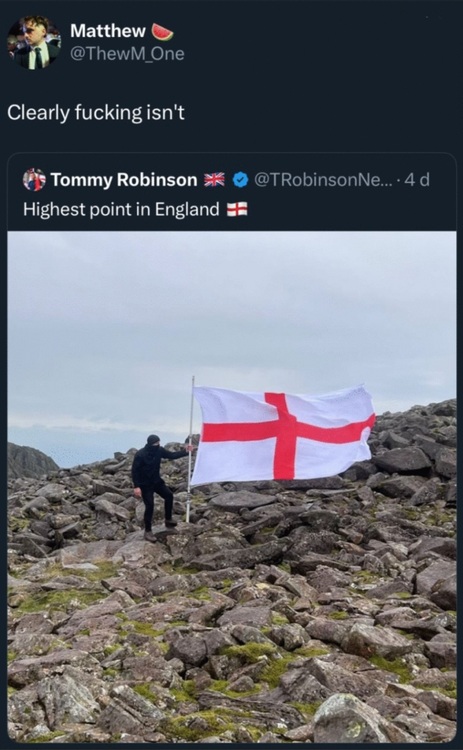The height and width of the screenshot is (750, 463).
Task: Click the 'Highest point in England' caption
Action: [121, 210]
